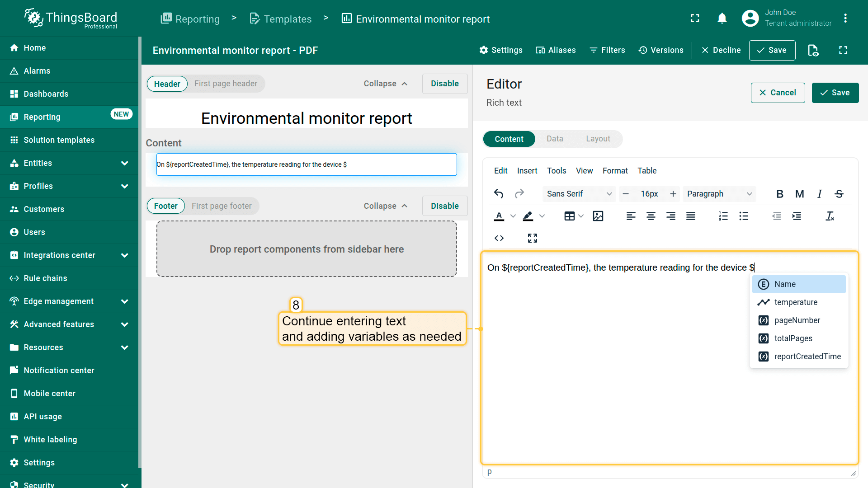The height and width of the screenshot is (488, 868).
Task: Toggle strikethrough formatting
Action: click(x=839, y=194)
